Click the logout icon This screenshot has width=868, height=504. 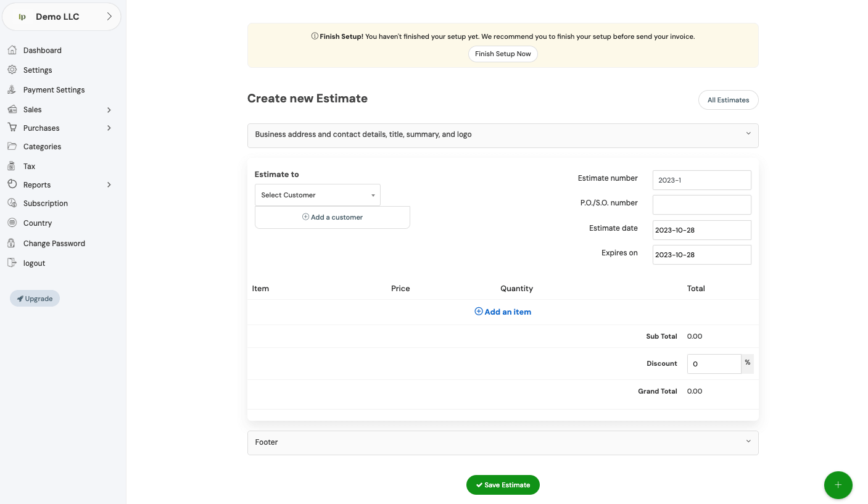[x=12, y=263]
